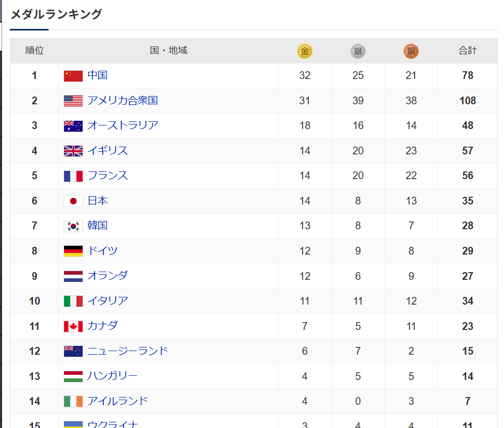Open the アイルランド country link
This screenshot has height=428, width=504.
coord(118,401)
